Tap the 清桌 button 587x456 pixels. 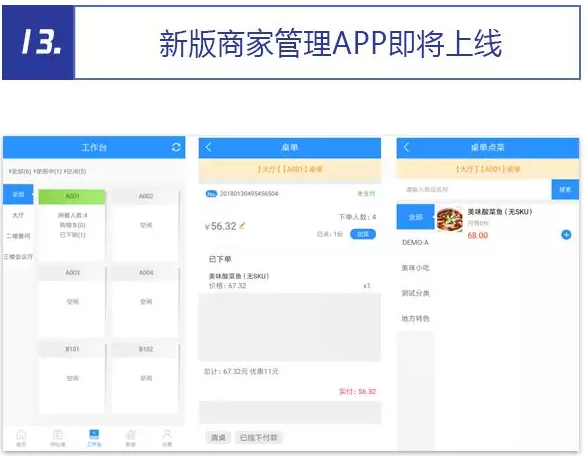(x=218, y=438)
